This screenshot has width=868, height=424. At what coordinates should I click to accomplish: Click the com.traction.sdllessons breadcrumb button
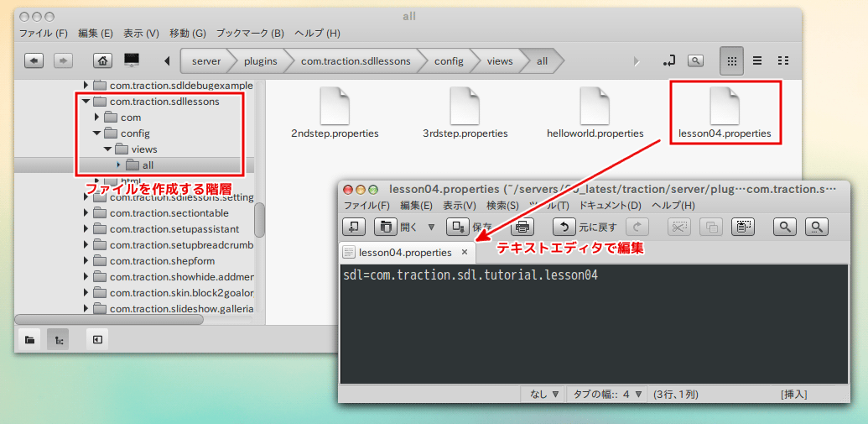point(356,61)
